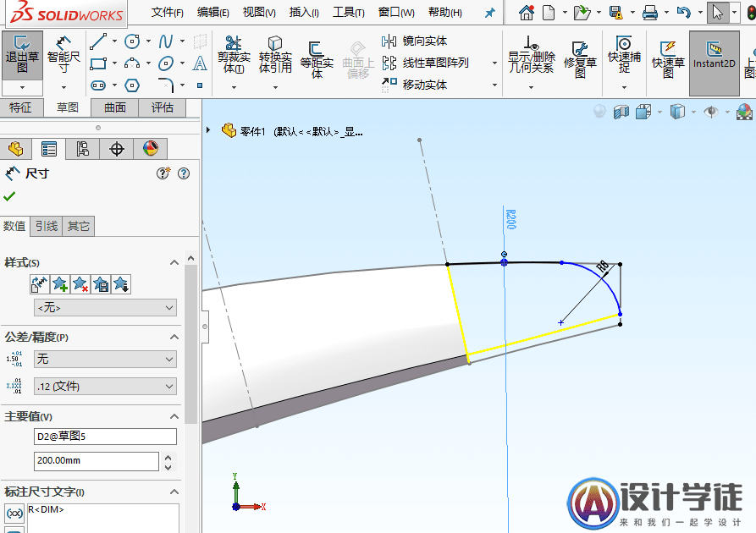Select the Point sketch tool
756x533 pixels.
[x=200, y=85]
